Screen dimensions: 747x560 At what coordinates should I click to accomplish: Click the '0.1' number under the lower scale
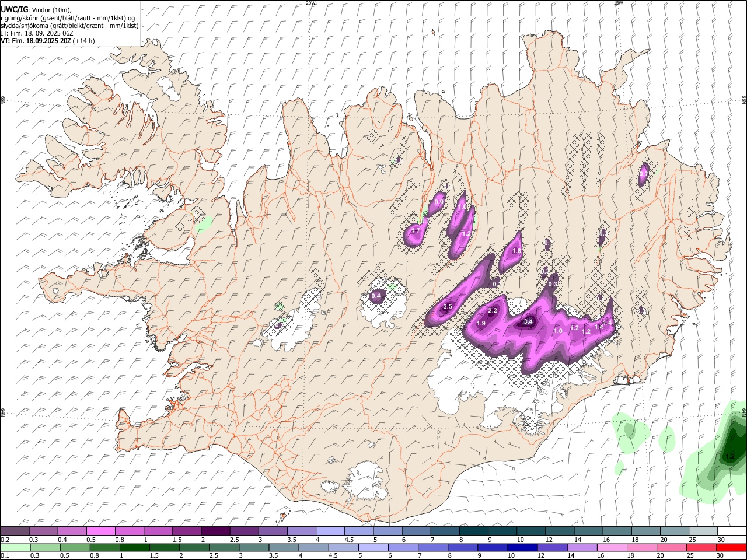coord(5,555)
